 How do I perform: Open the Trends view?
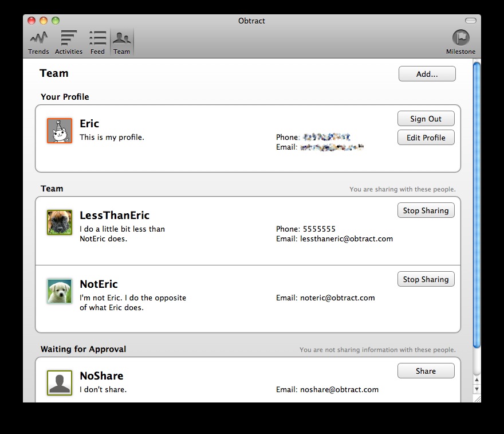(x=38, y=43)
